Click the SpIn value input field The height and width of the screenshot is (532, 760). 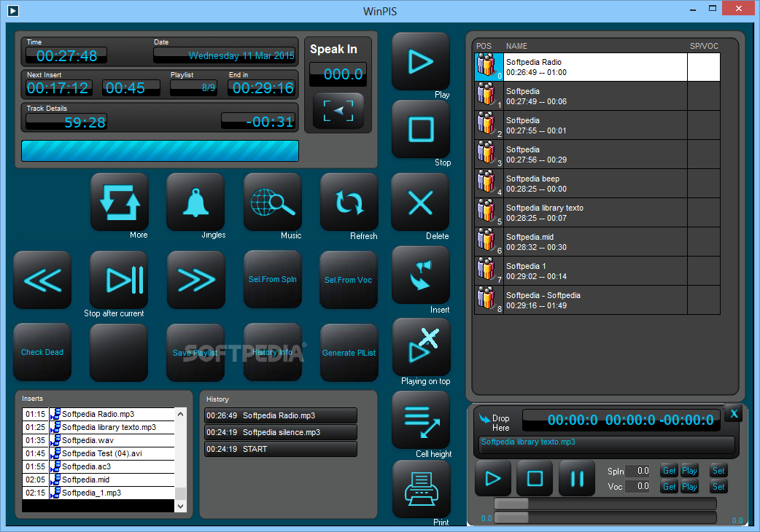pos(637,471)
